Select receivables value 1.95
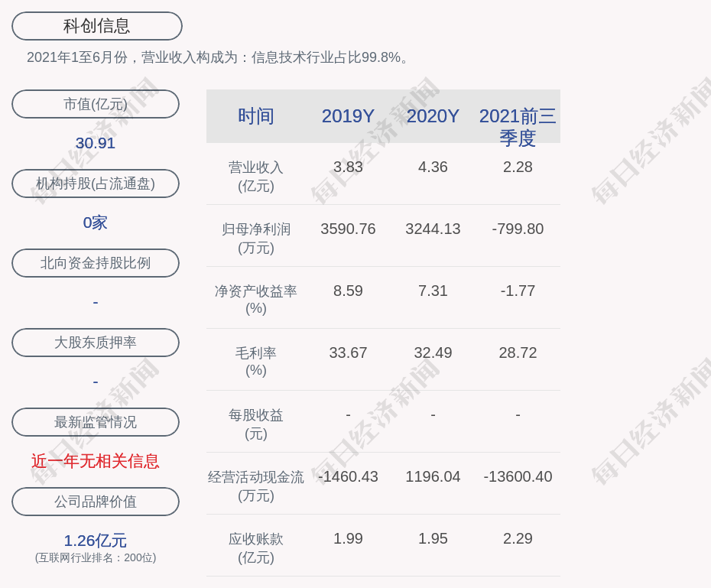The height and width of the screenshot is (588, 711). pos(433,538)
